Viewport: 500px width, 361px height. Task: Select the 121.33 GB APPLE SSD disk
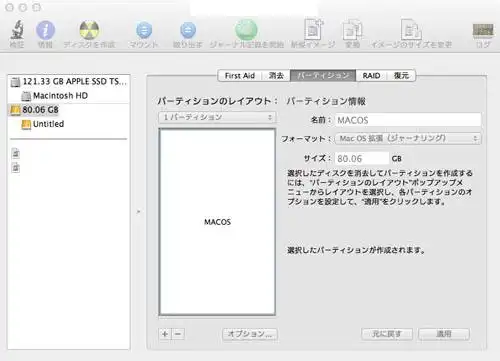pyautogui.click(x=69, y=81)
